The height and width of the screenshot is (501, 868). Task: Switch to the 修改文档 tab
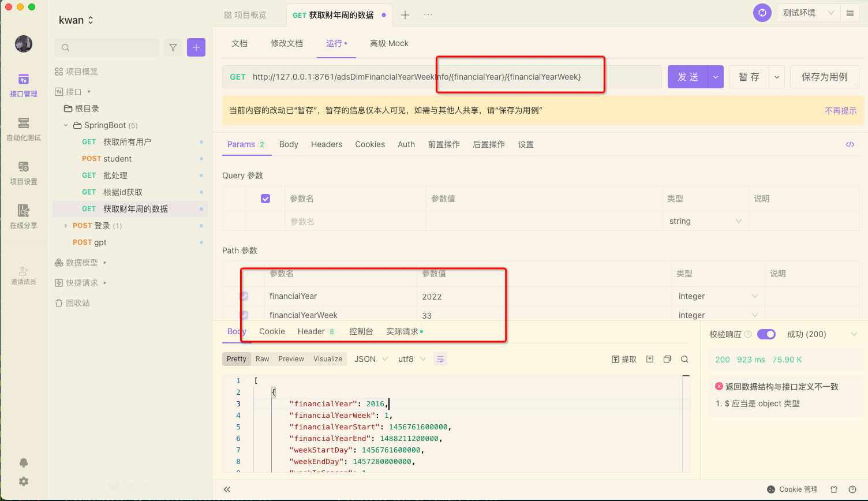(287, 43)
